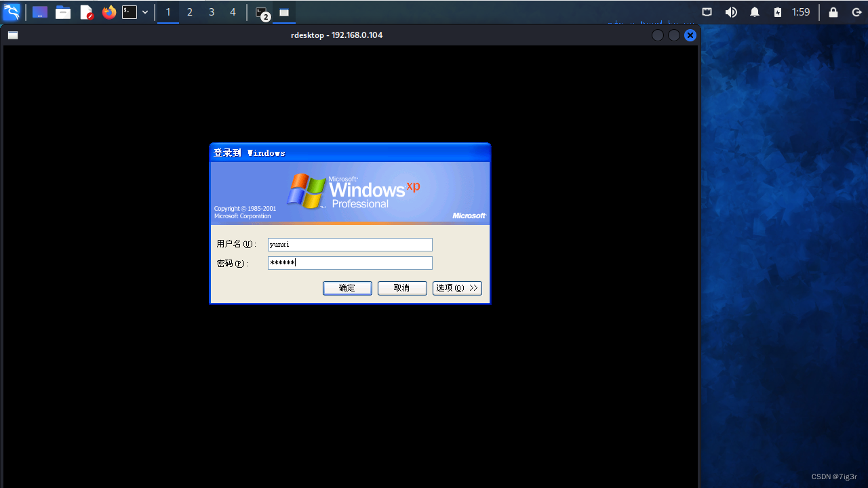868x488 pixels.
Task: Click the username field containing yunxi
Action: pos(350,245)
